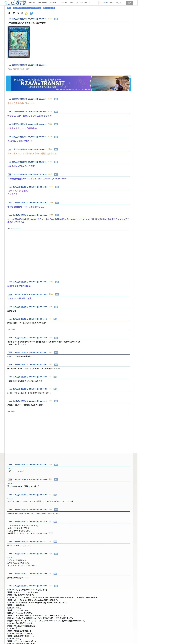This screenshot has height=644, width=194.
Task: Like post 15 with its heart icon
Action: point(50,307)
